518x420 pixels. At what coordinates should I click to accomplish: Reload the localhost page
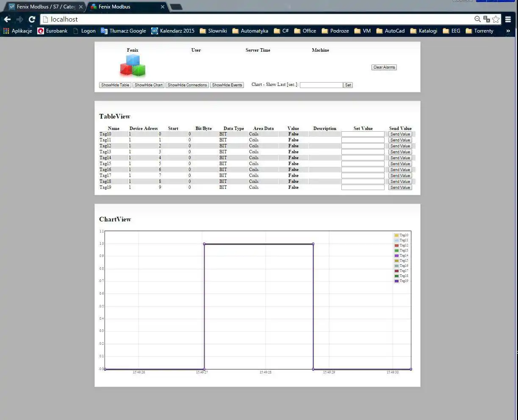coord(32,19)
